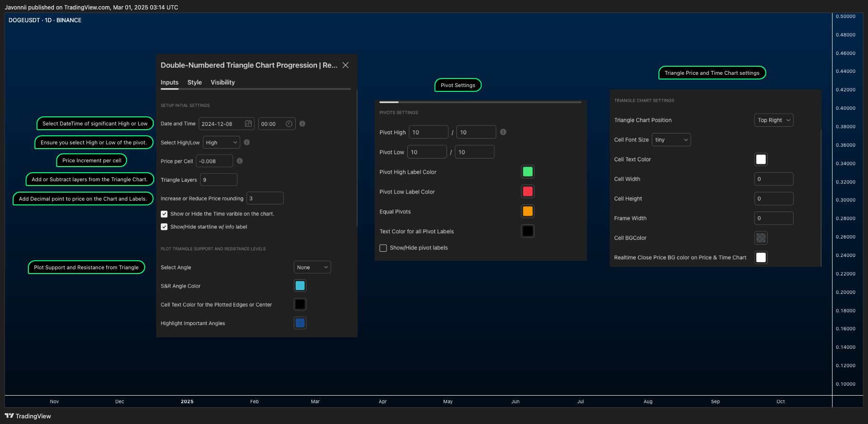Click the second Pivot High input field

476,132
